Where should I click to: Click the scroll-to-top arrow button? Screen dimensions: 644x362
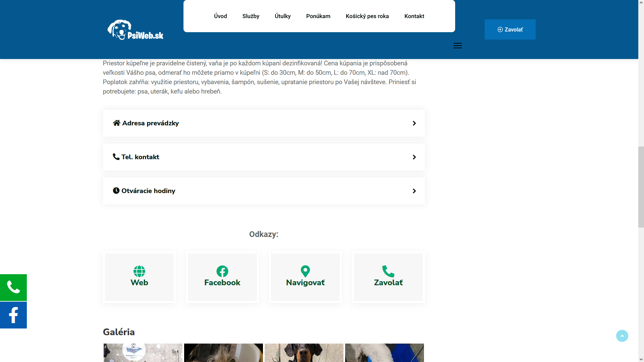tap(622, 336)
